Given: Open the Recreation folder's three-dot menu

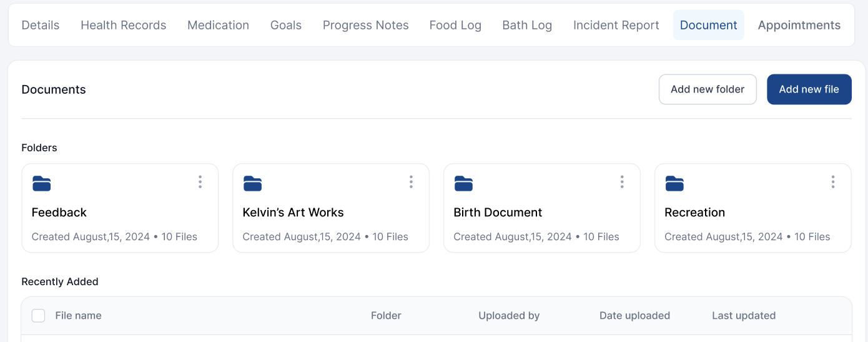Looking at the screenshot, I should (833, 182).
